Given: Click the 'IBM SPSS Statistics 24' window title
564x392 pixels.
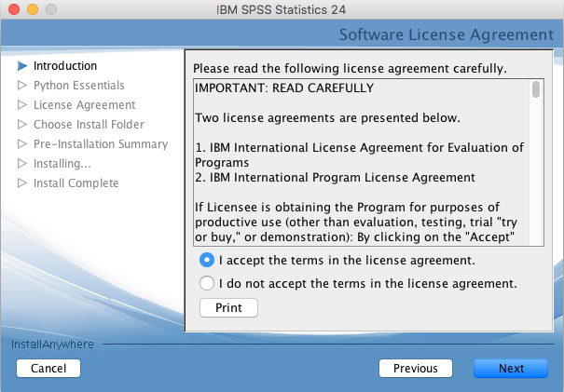Looking at the screenshot, I should tap(281, 9).
